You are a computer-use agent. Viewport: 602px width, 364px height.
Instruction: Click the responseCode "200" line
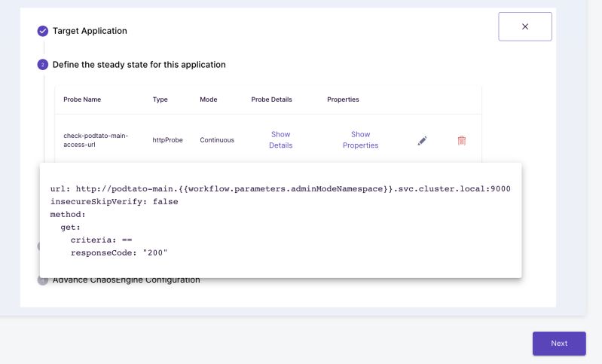click(119, 252)
